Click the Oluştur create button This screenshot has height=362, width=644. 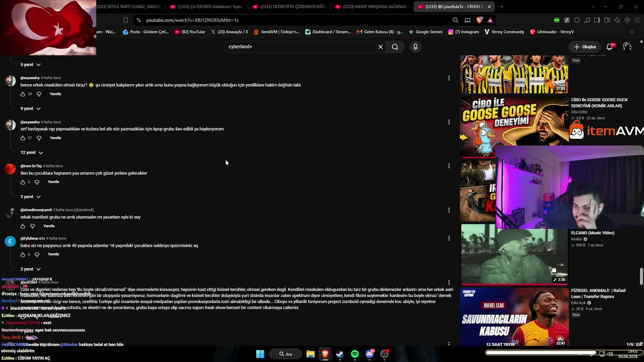(x=585, y=47)
